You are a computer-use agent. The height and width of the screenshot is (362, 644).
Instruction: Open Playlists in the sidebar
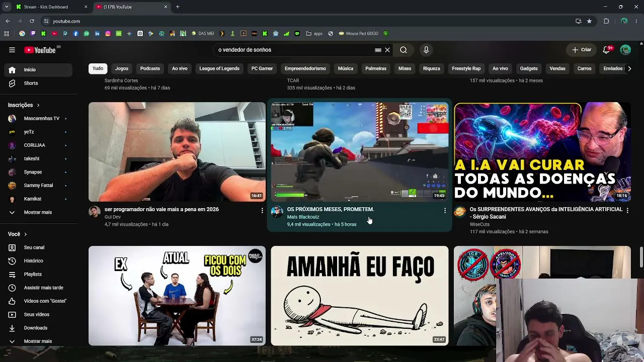[38, 274]
